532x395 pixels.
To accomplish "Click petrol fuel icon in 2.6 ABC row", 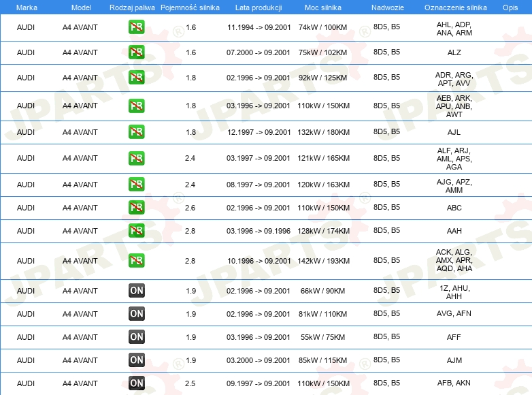I will [x=136, y=208].
